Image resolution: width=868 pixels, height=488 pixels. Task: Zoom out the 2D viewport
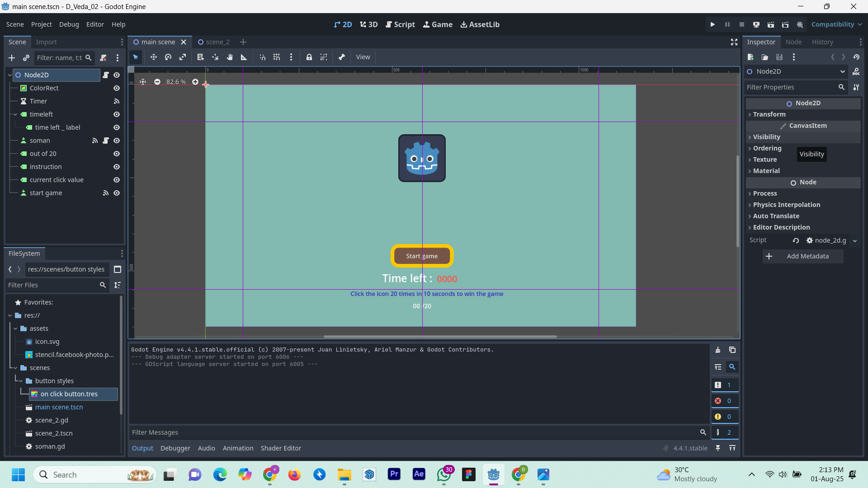coord(157,82)
